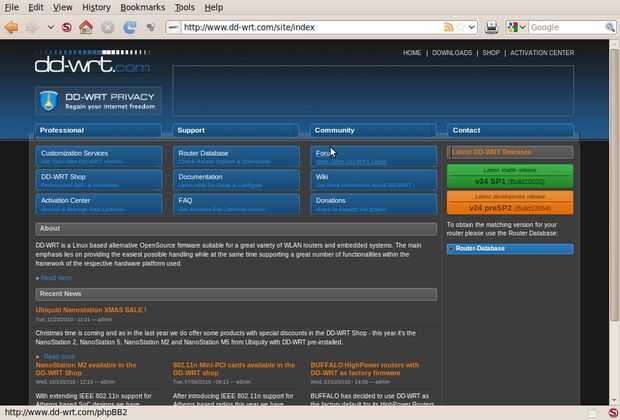Viewport: 620px width, 420px height.
Task: Click the ACTIVATION CENTER top link
Action: [542, 53]
